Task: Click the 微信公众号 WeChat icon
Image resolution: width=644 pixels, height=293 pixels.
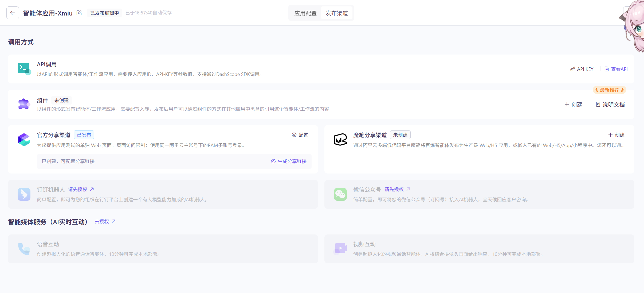Action: point(340,194)
